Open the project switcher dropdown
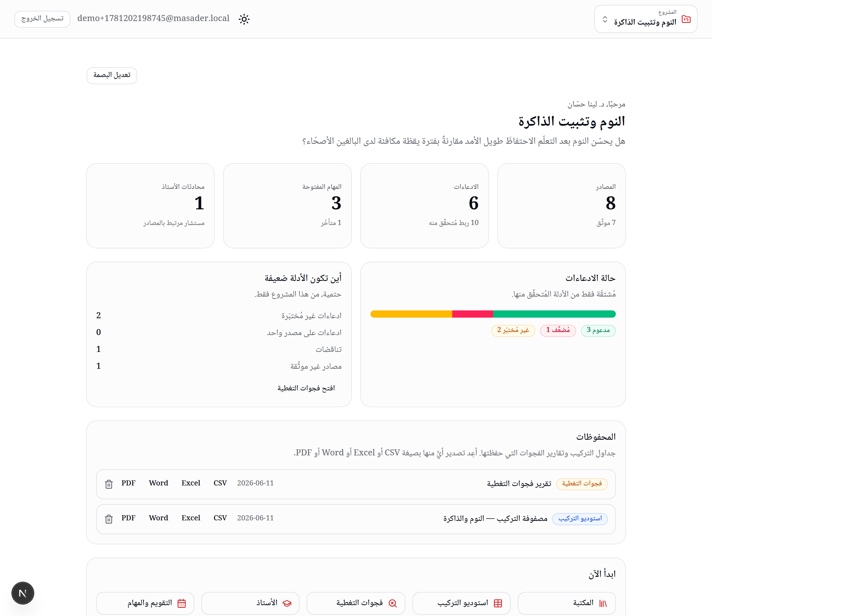 645,19
